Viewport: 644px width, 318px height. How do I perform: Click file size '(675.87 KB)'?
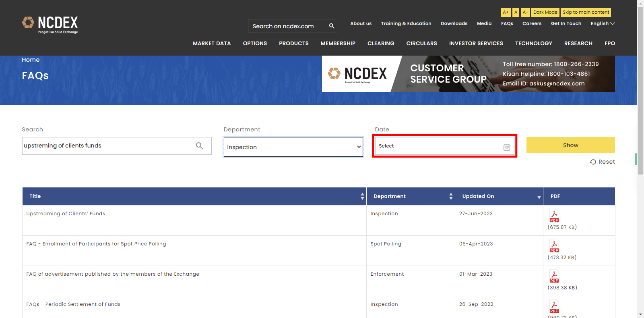tap(562, 227)
